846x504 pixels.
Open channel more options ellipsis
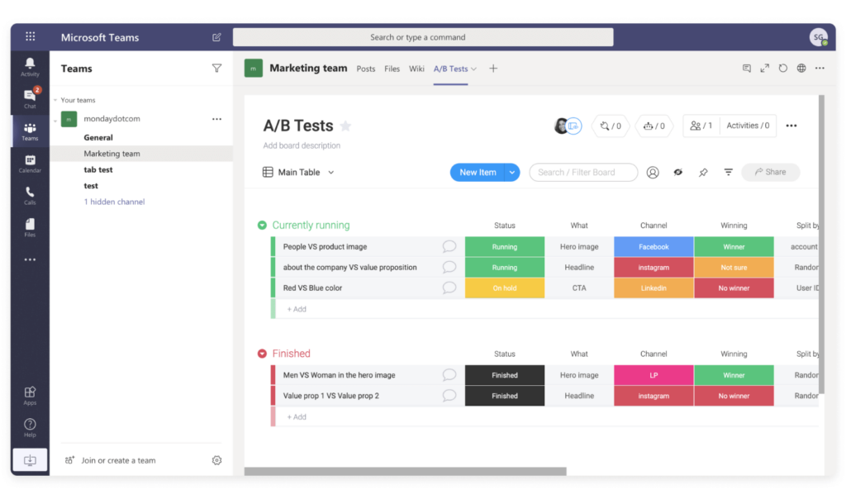click(820, 68)
